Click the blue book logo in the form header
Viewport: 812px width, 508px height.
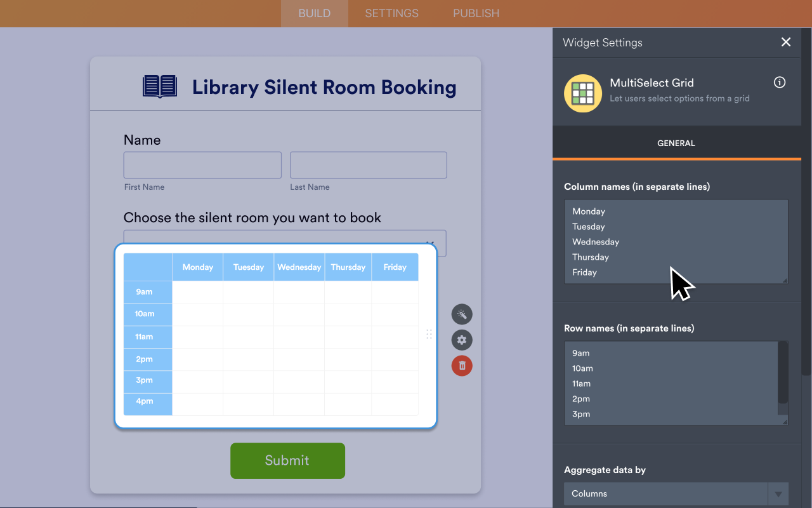point(159,86)
